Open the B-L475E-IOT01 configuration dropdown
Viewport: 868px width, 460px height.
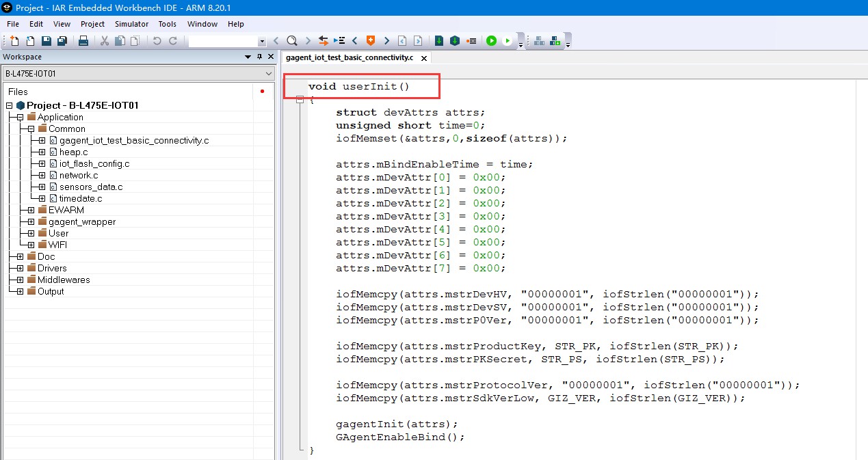pos(269,74)
